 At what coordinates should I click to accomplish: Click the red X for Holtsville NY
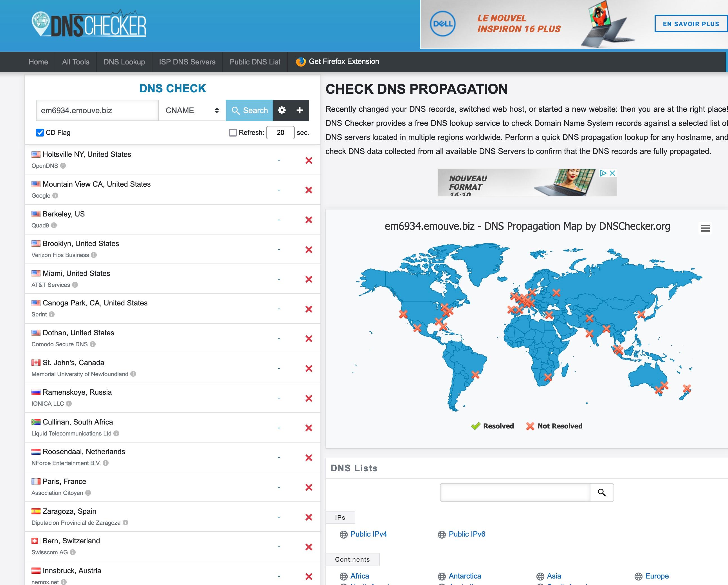coord(309,160)
